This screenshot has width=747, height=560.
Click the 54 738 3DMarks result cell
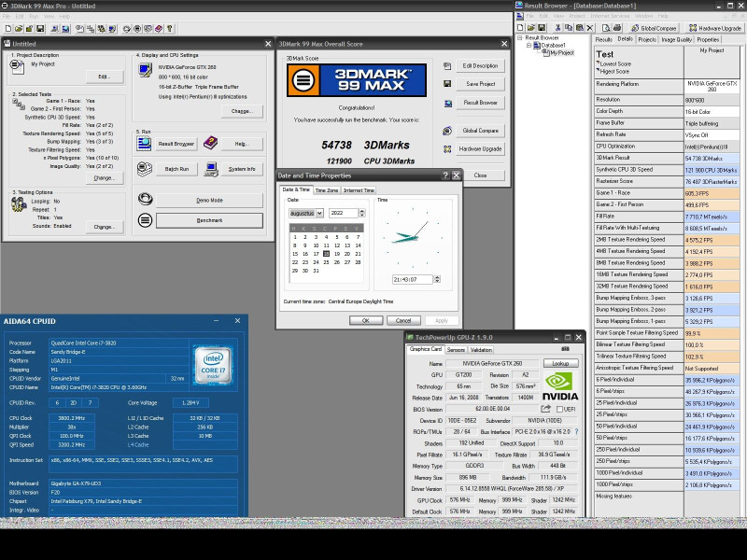(712, 158)
